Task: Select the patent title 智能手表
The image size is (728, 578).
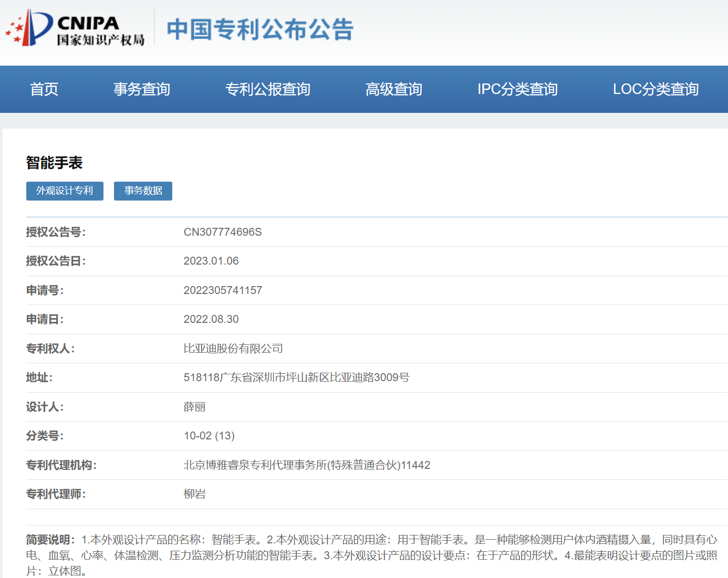Action: (x=55, y=163)
